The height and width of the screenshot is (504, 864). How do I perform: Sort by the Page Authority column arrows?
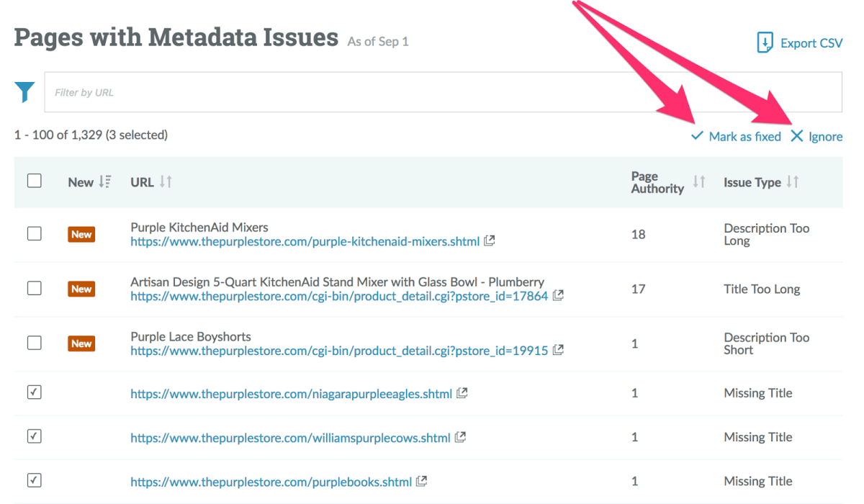[699, 182]
